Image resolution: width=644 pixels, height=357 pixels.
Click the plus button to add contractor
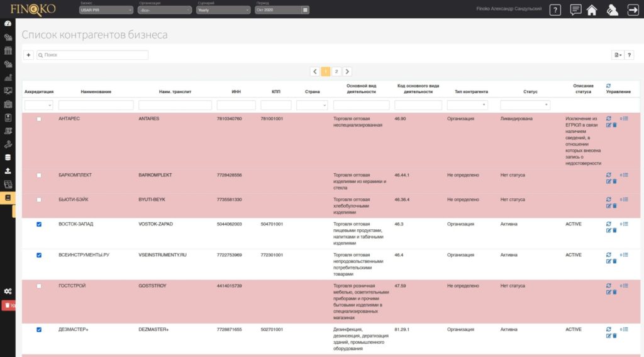[x=29, y=55]
